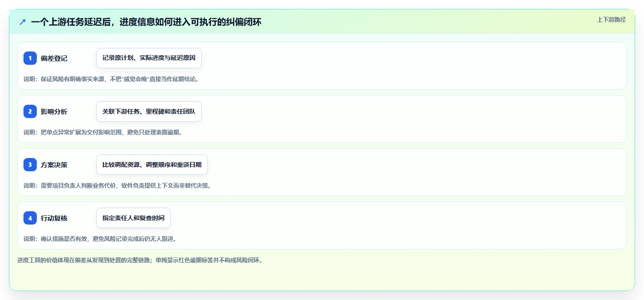
Task: Select step badge number 4
Action: 30,218
